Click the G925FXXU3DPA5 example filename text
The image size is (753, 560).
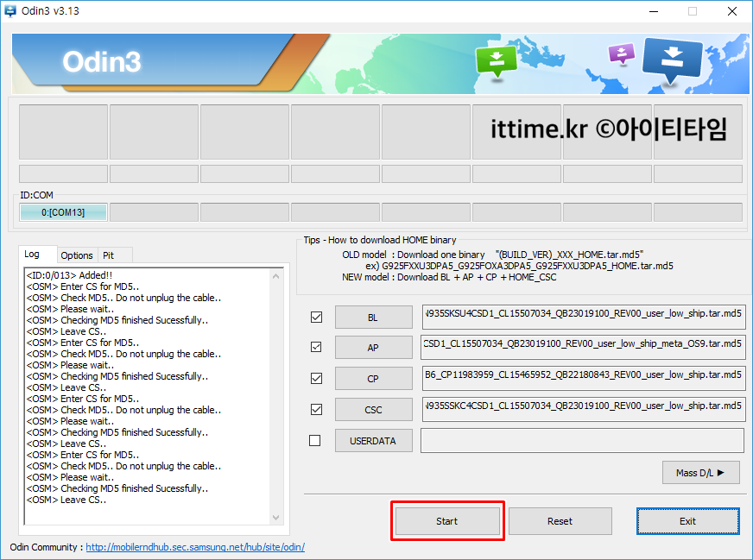[528, 266]
